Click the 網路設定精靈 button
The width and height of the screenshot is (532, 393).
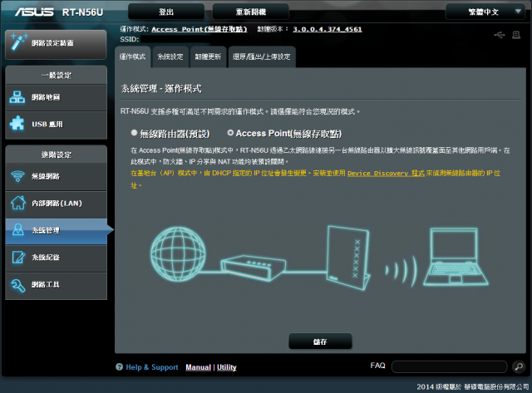click(56, 44)
